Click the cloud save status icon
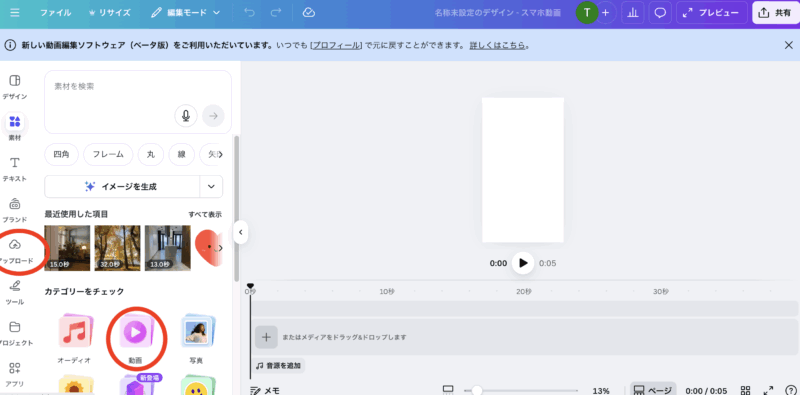Screen dimensions: 800x395 point(308,13)
